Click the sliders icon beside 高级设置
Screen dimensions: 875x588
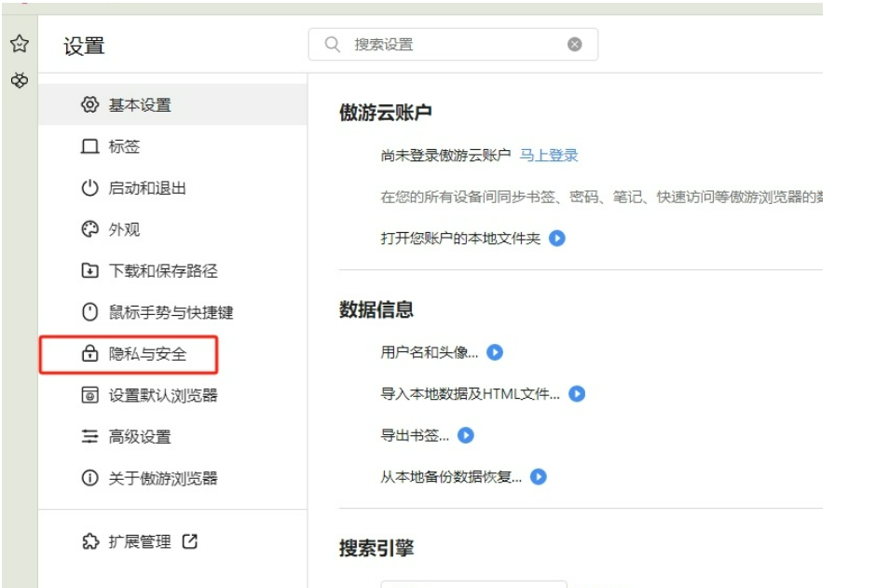coord(89,436)
